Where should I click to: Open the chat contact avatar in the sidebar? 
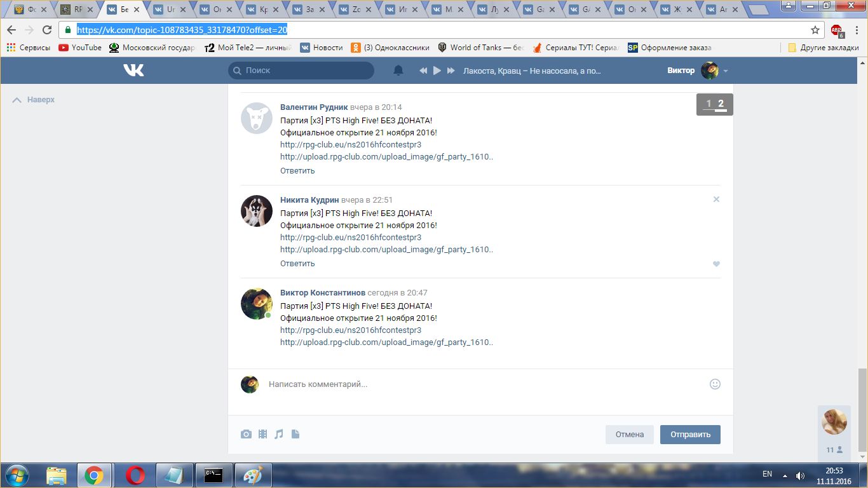834,423
